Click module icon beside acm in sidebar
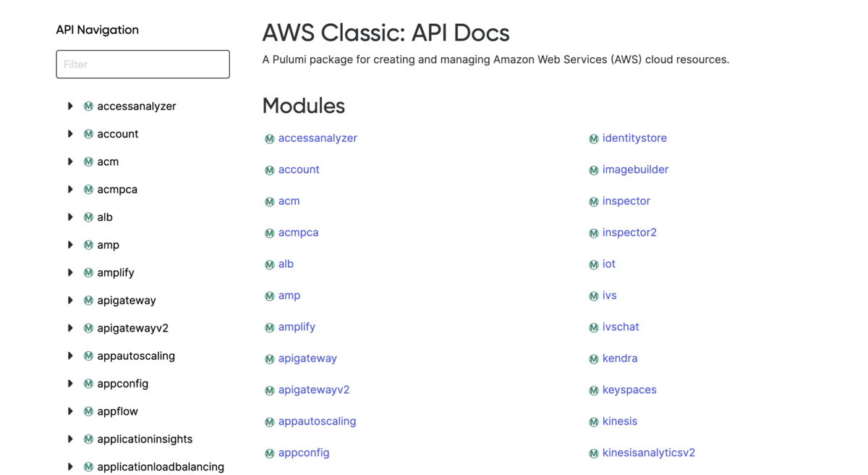 pos(88,161)
